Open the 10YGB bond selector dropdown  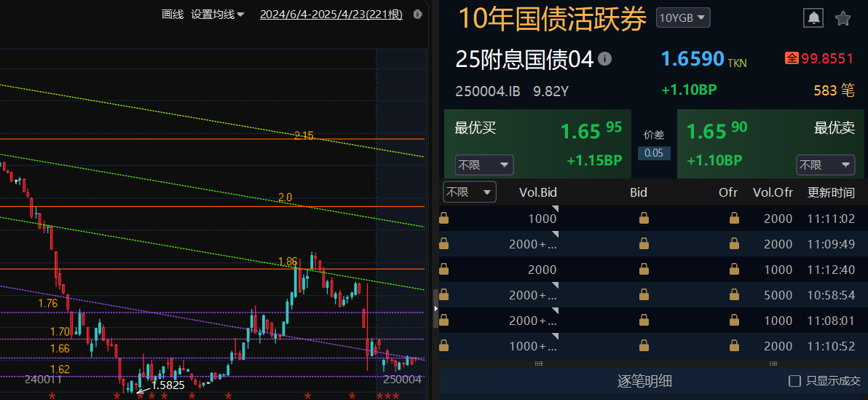(x=682, y=18)
